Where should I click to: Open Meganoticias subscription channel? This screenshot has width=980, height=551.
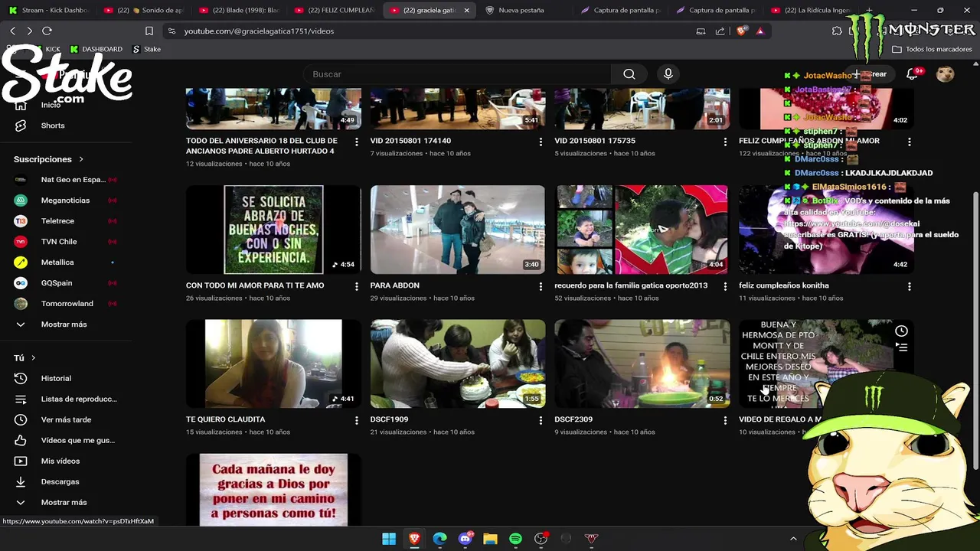point(66,201)
